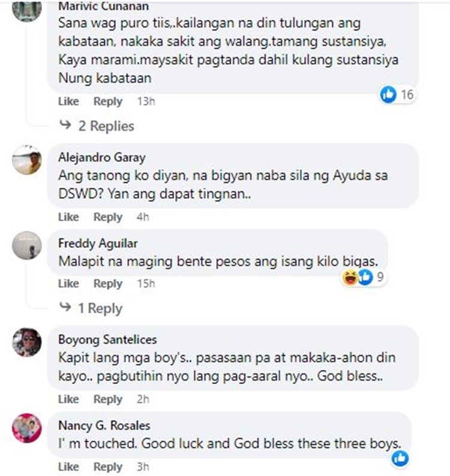Open Freddy Aguilar name link
450x476 pixels.
pos(98,243)
